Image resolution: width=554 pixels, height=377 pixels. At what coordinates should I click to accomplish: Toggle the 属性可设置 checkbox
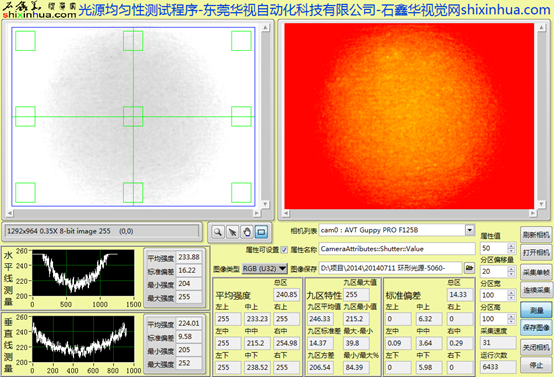[284, 250]
